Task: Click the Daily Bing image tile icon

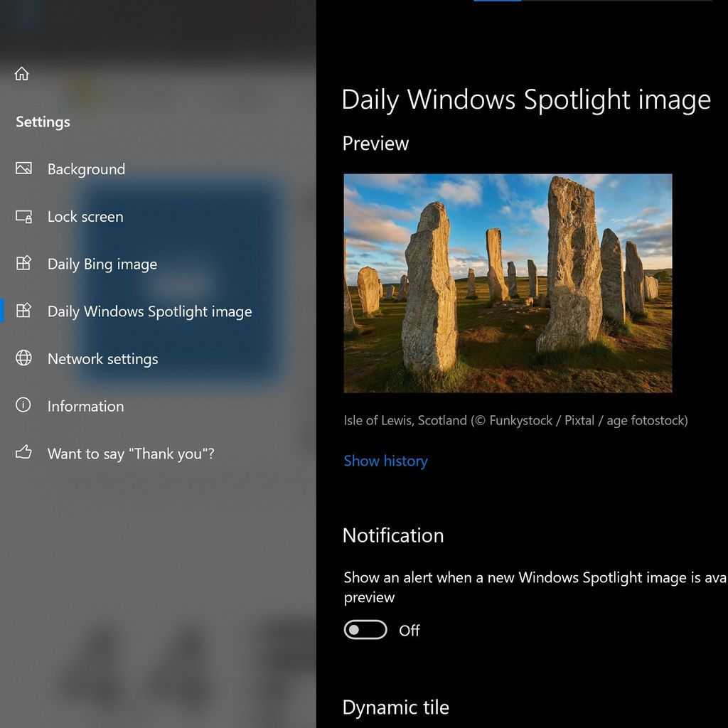Action: click(x=23, y=264)
